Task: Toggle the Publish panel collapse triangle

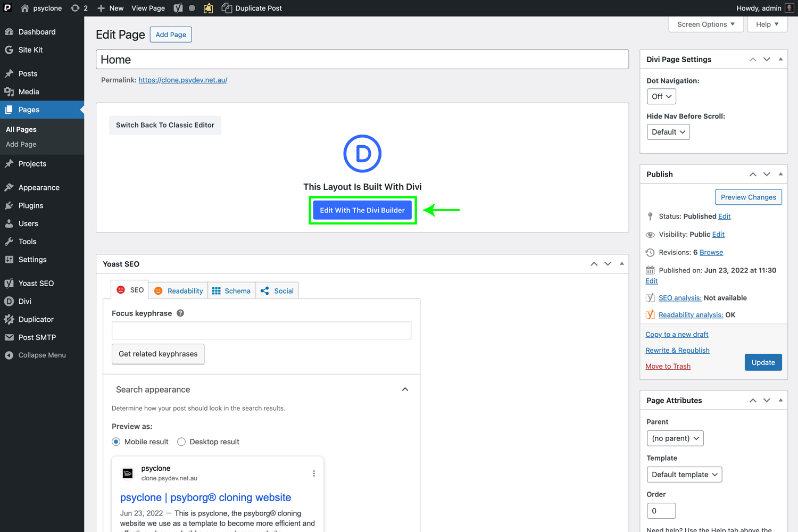Action: (x=780, y=174)
